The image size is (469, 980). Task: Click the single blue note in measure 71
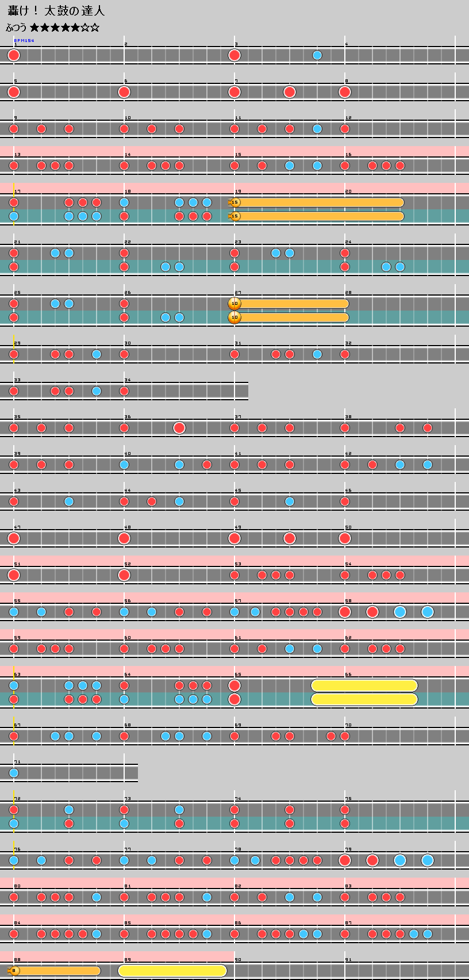coord(14,773)
